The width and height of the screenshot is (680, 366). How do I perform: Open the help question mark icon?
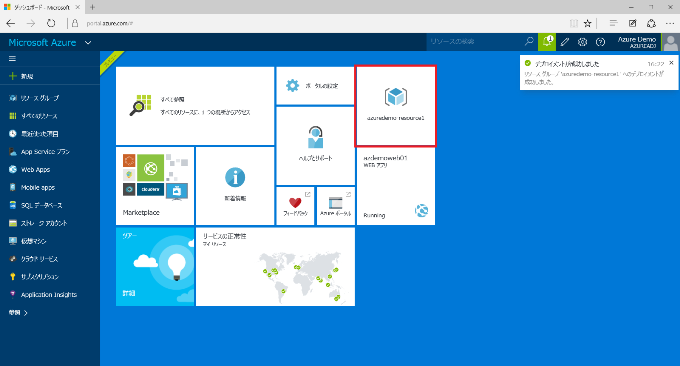click(x=600, y=42)
